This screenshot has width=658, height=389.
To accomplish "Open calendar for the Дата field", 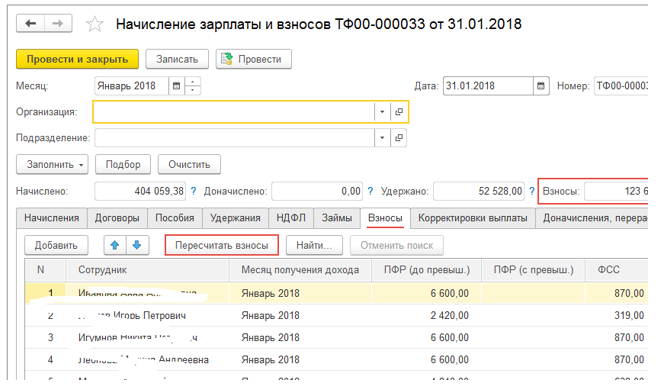I will point(541,86).
